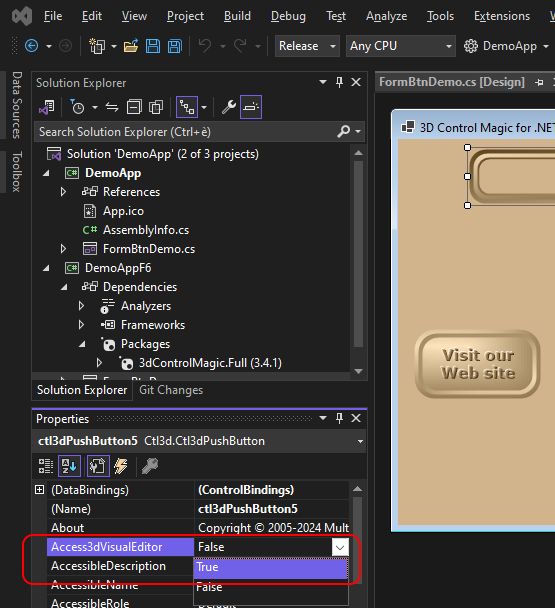Click the Property Pages wrench icon

click(150, 466)
